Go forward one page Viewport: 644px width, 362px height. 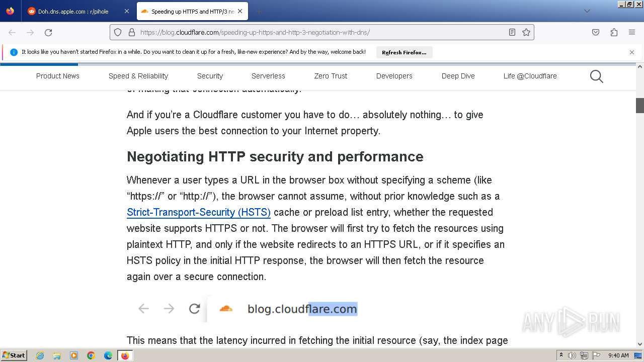pyautogui.click(x=30, y=32)
